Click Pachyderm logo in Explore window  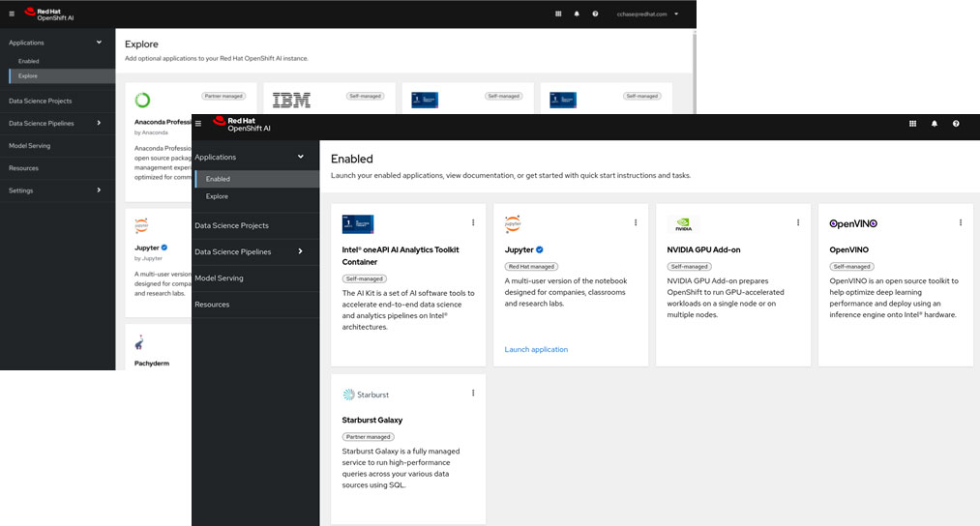click(x=139, y=342)
